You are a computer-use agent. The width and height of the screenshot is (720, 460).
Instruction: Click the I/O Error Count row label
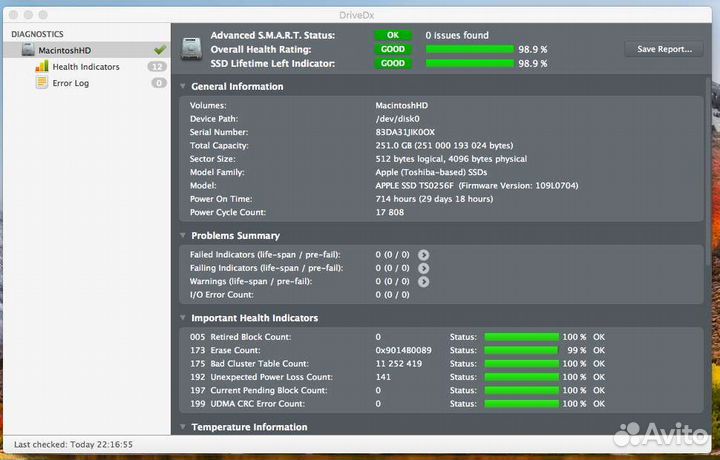[221, 295]
